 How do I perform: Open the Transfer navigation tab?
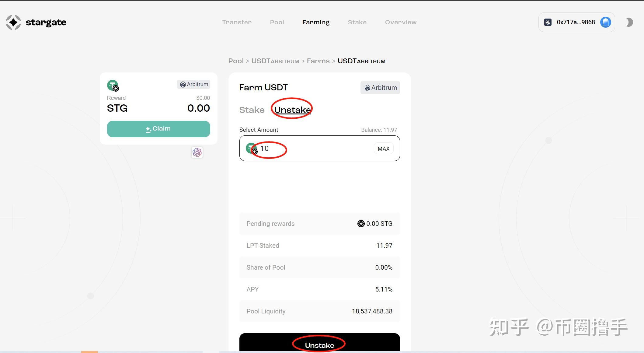(x=237, y=22)
